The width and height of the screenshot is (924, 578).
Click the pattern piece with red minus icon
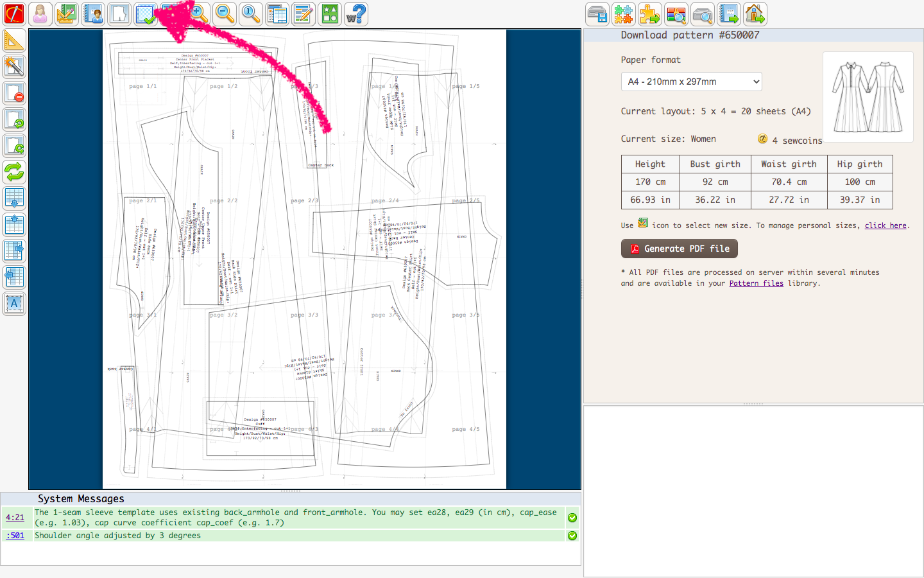[x=14, y=93]
